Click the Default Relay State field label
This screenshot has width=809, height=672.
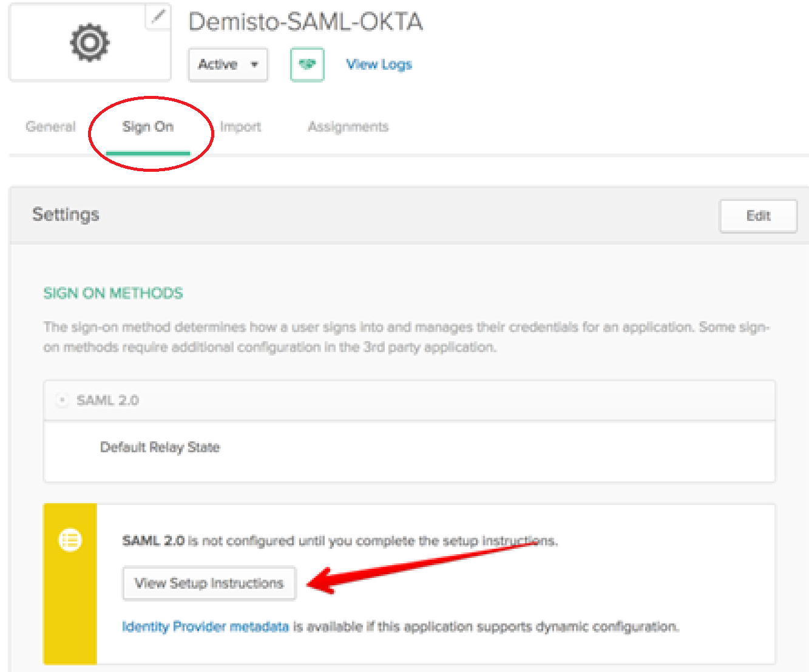pyautogui.click(x=160, y=447)
